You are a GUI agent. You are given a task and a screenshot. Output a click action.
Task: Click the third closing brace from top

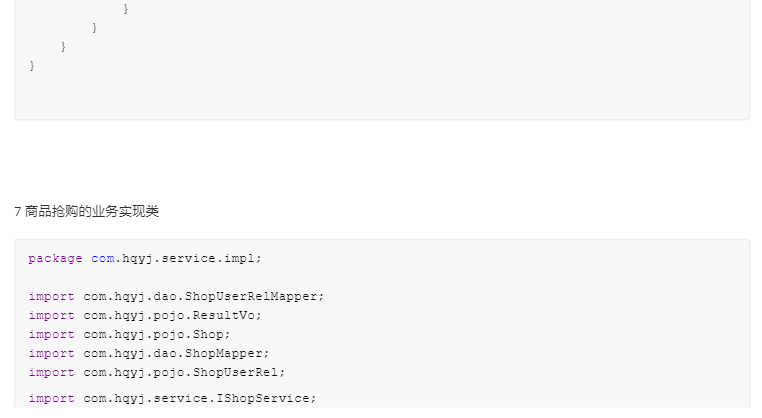(x=64, y=47)
